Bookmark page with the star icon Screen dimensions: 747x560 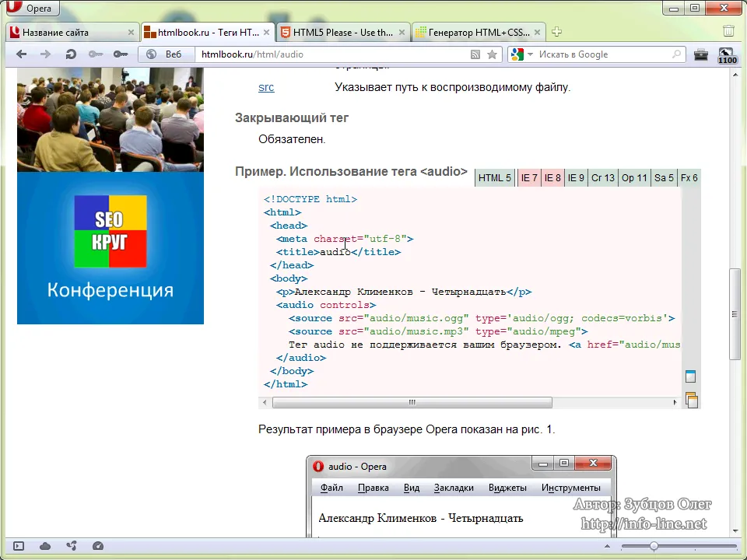(492, 54)
